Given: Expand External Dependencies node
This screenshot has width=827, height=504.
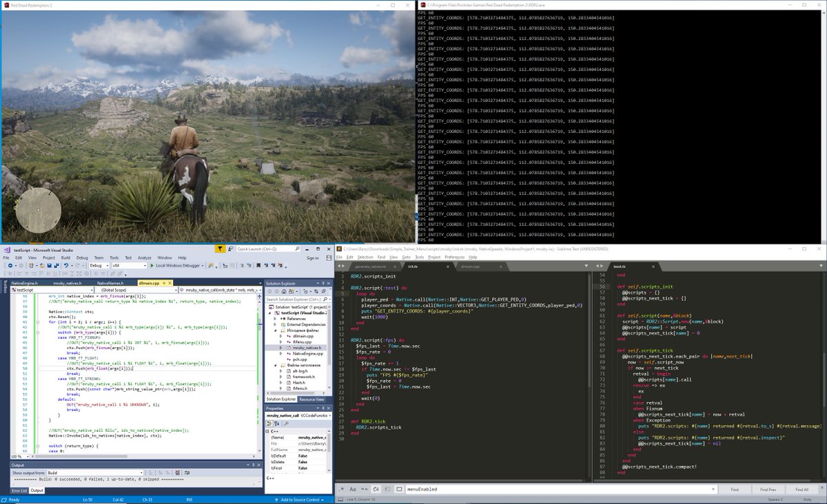Looking at the screenshot, I should coord(274,324).
